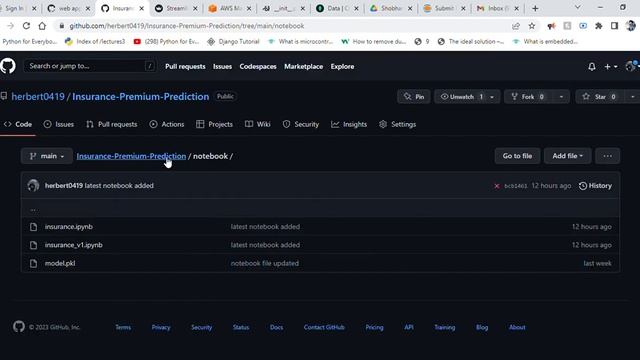This screenshot has width=640, height=360.
Task: Star the repository
Action: click(600, 97)
